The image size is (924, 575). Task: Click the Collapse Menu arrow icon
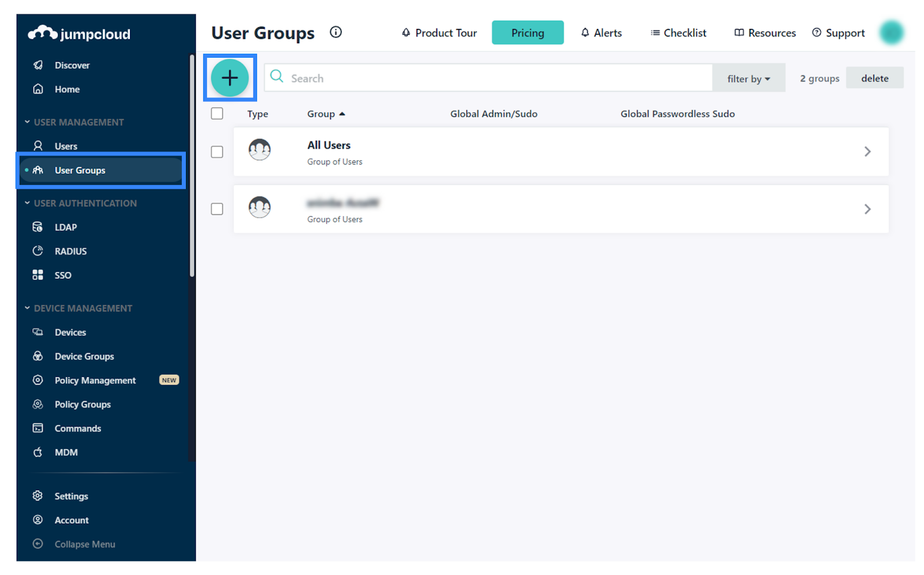(38, 544)
